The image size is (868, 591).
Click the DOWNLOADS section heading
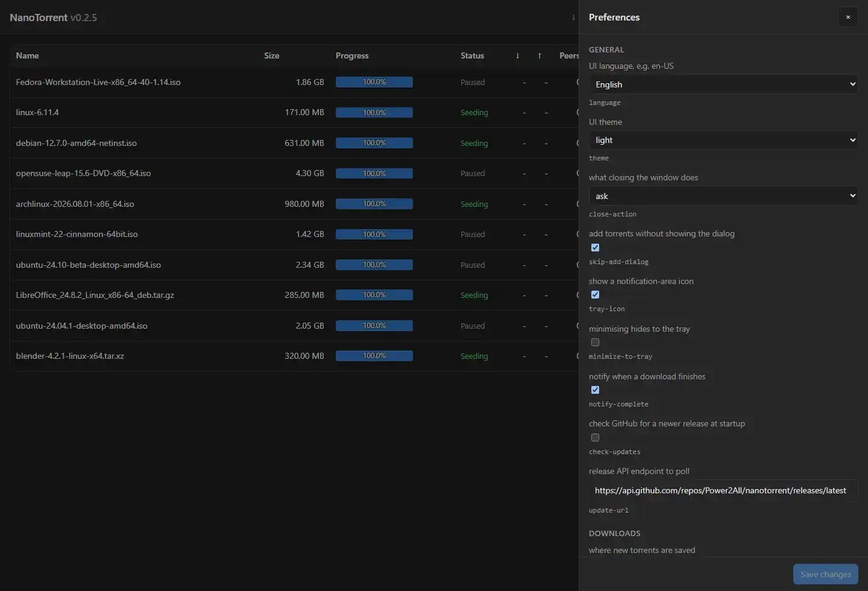pyautogui.click(x=614, y=533)
